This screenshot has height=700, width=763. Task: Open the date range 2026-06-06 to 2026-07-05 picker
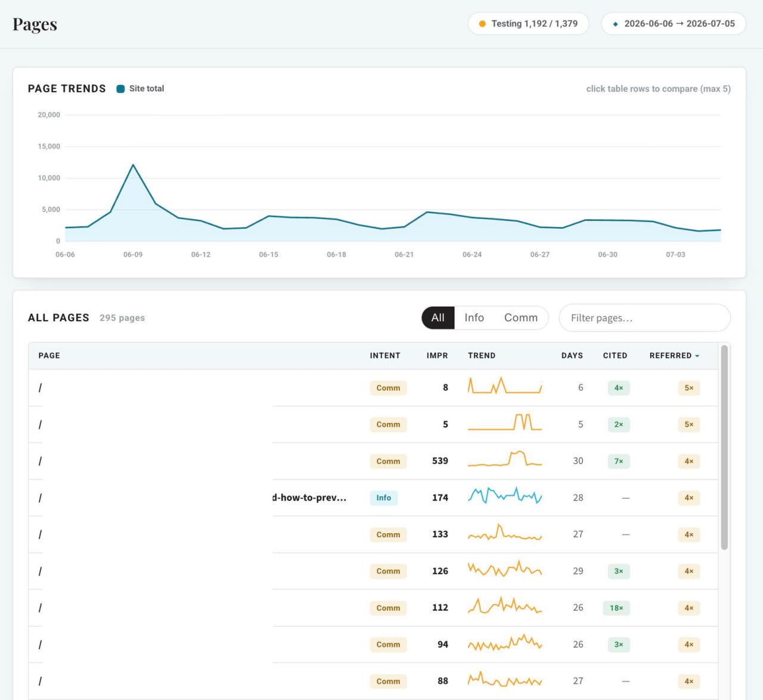(x=674, y=24)
